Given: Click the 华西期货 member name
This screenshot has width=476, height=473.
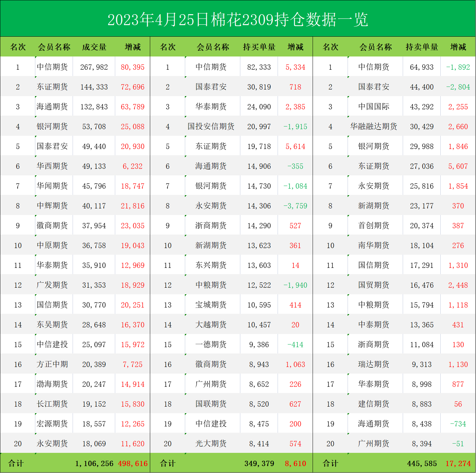Looking at the screenshot, I should pos(52,166).
